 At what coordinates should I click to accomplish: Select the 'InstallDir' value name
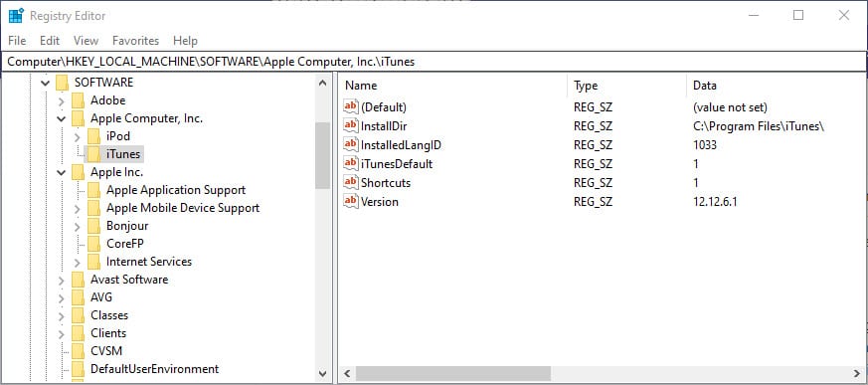[x=384, y=125]
